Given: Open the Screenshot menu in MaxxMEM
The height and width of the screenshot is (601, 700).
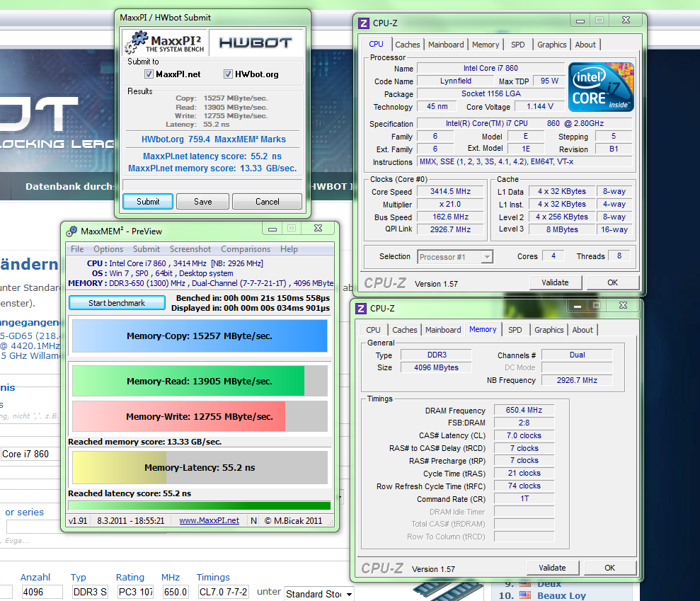Looking at the screenshot, I should pyautogui.click(x=190, y=249).
